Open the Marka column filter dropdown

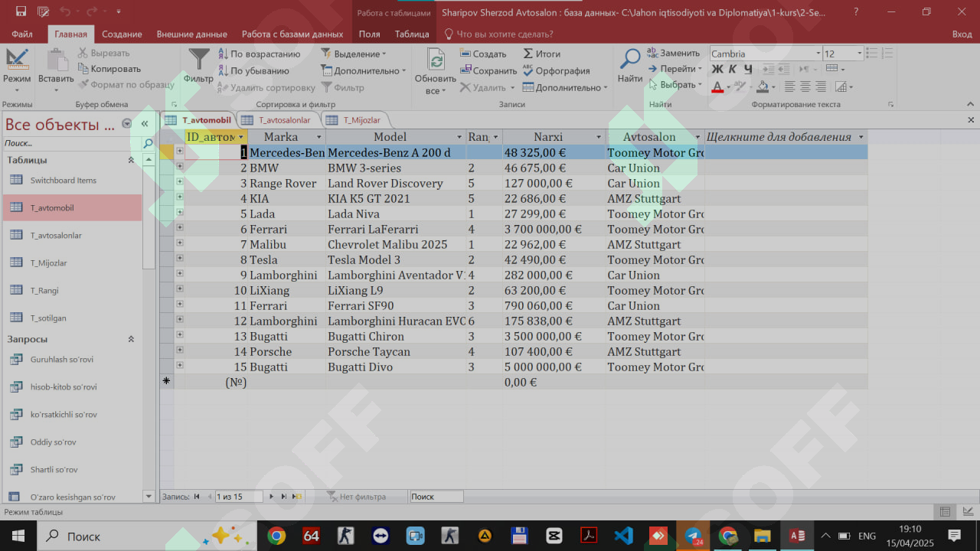(318, 137)
